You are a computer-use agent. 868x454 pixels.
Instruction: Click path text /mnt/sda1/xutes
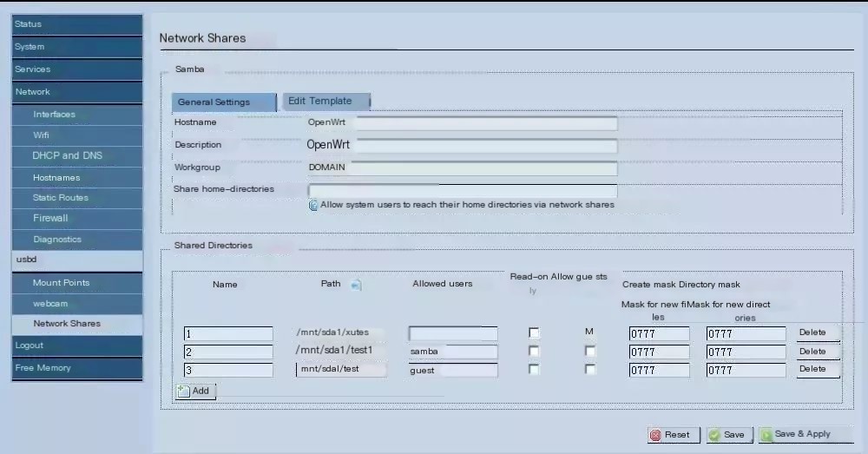332,332
